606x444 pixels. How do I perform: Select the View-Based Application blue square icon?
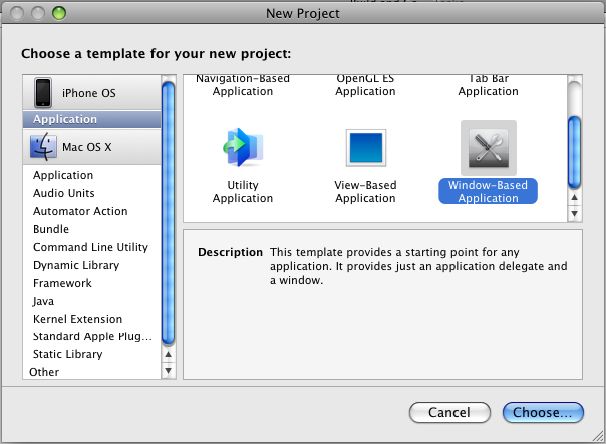(366, 148)
